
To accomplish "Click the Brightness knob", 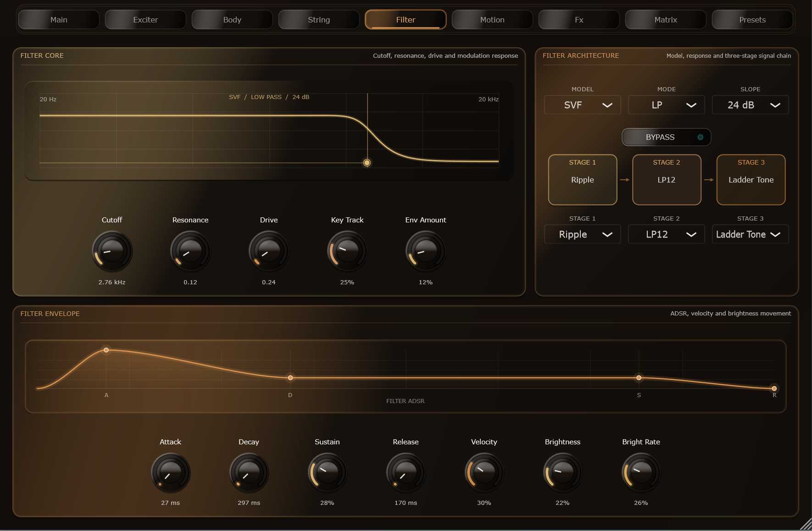I will click(x=563, y=473).
